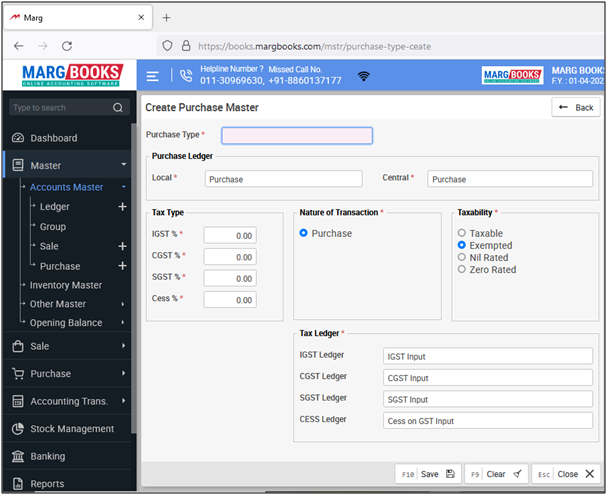Add new Ledger with plus icon
This screenshot has height=495, width=608.
pyautogui.click(x=122, y=207)
